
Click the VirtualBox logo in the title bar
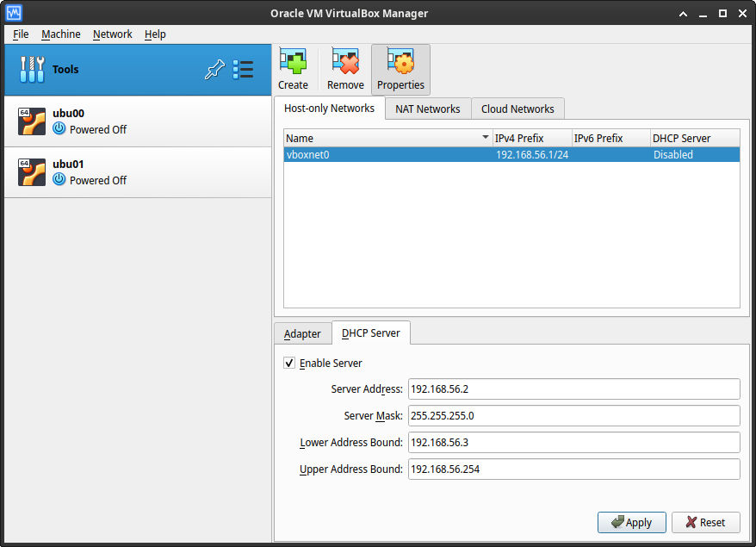tap(12, 13)
